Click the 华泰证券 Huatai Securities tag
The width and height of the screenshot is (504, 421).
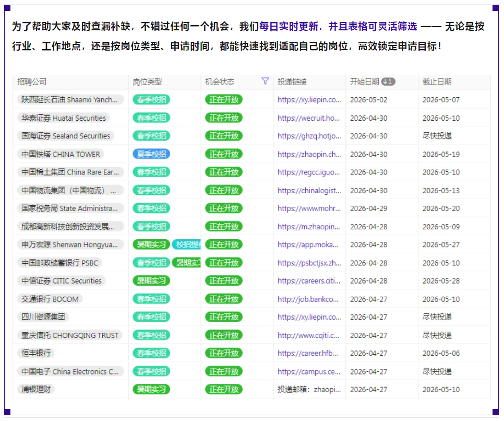pos(64,118)
